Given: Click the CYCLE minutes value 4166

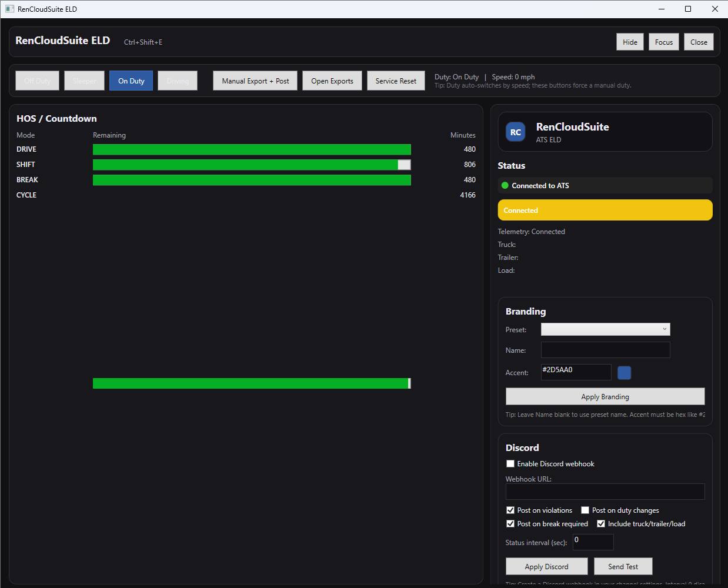Looking at the screenshot, I should tap(467, 195).
